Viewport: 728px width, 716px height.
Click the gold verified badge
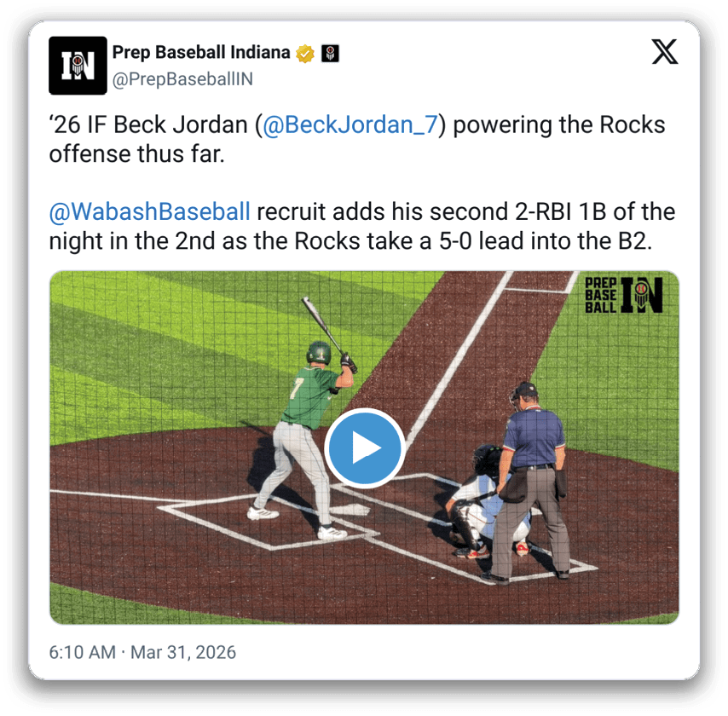pos(305,54)
